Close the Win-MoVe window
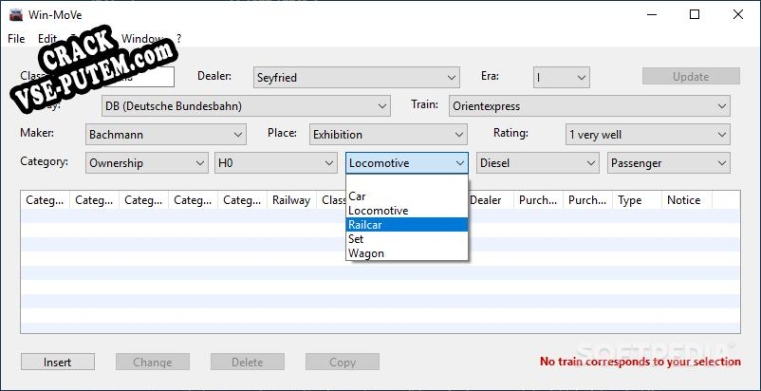The image size is (761, 391). click(738, 15)
